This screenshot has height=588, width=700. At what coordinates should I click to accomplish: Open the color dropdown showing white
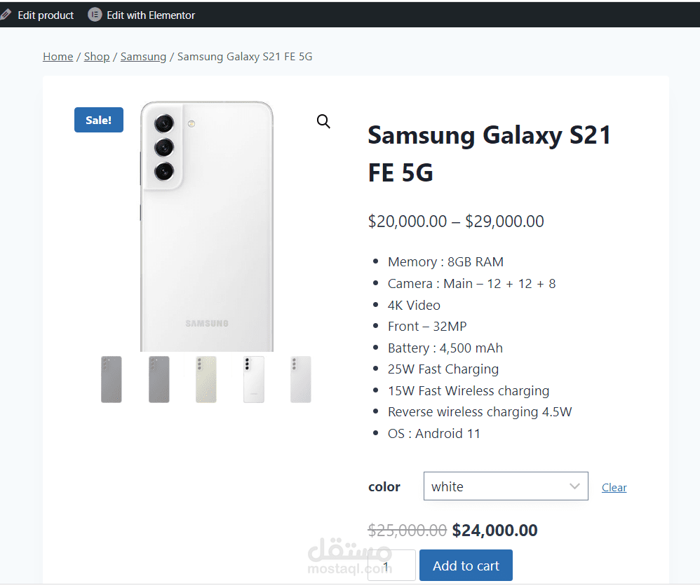(x=505, y=486)
